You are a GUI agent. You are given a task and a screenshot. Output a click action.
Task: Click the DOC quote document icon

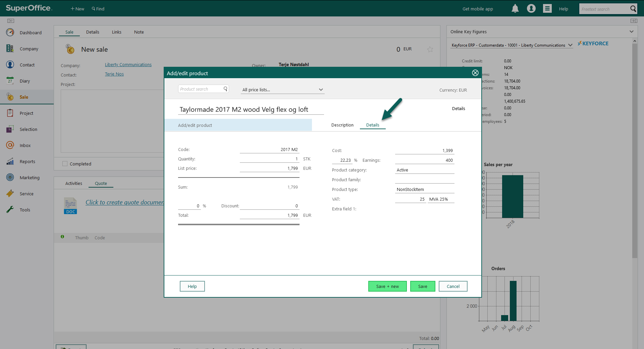pos(70,206)
